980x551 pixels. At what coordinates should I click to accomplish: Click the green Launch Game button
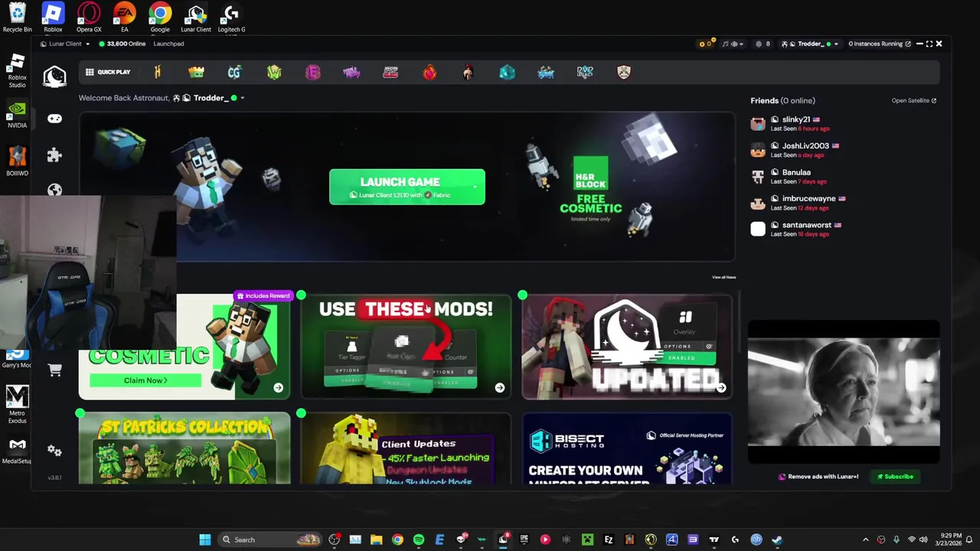click(407, 187)
